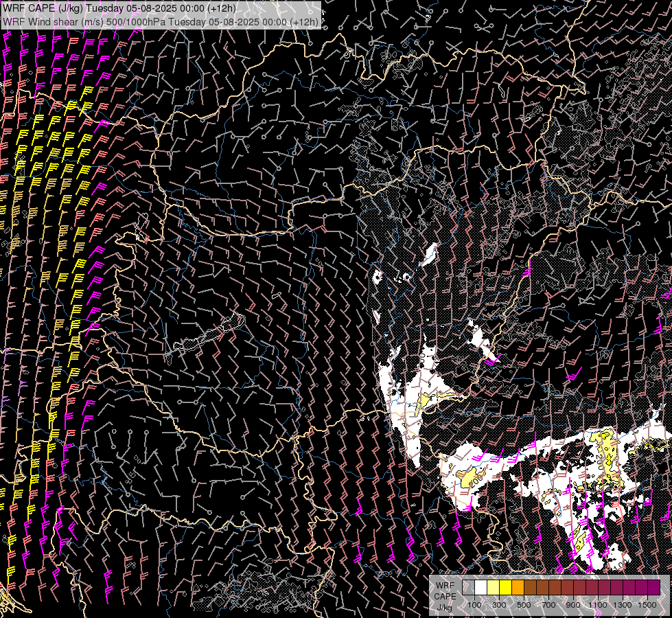Click the "900" legend tick label
672x618 pixels.
tap(573, 605)
